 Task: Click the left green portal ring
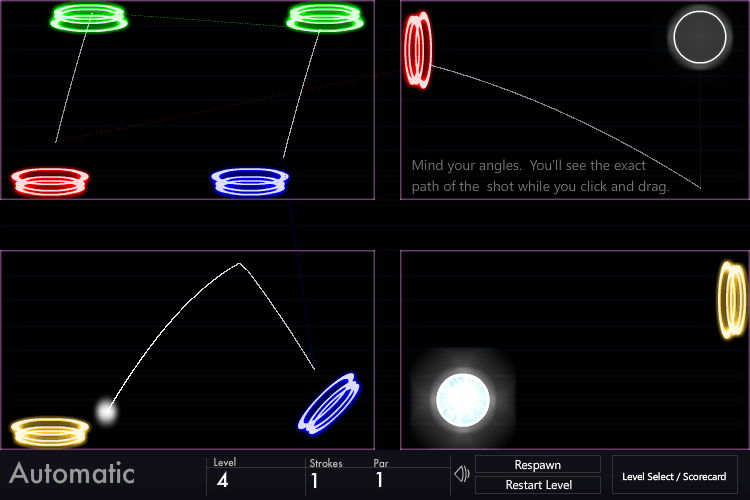[89, 18]
